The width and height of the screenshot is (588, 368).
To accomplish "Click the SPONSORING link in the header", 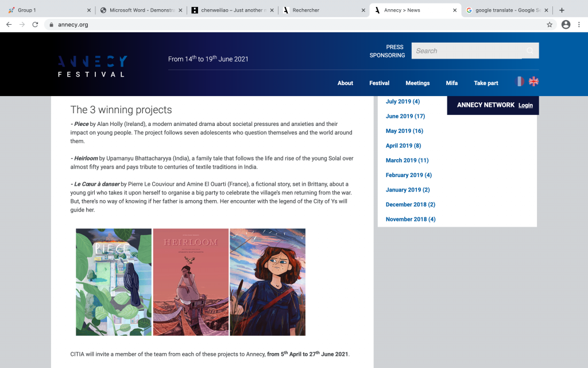I will (x=387, y=55).
